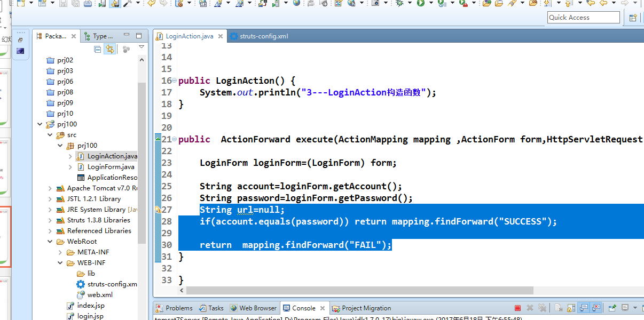Close the Package Explorer tab
Viewport: 644px width, 320px height.
pos(74,36)
